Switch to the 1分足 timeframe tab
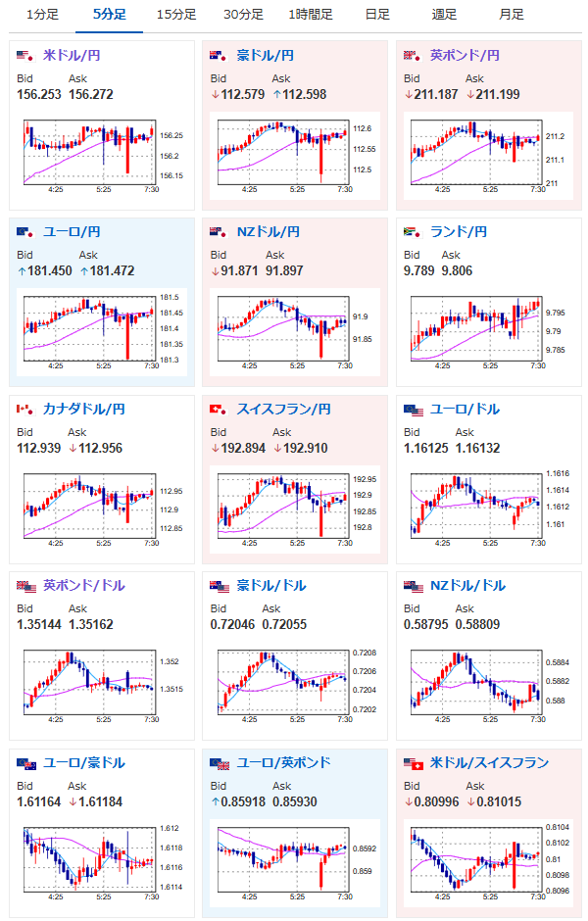Image resolution: width=588 pixels, height=921 pixels. [42, 15]
